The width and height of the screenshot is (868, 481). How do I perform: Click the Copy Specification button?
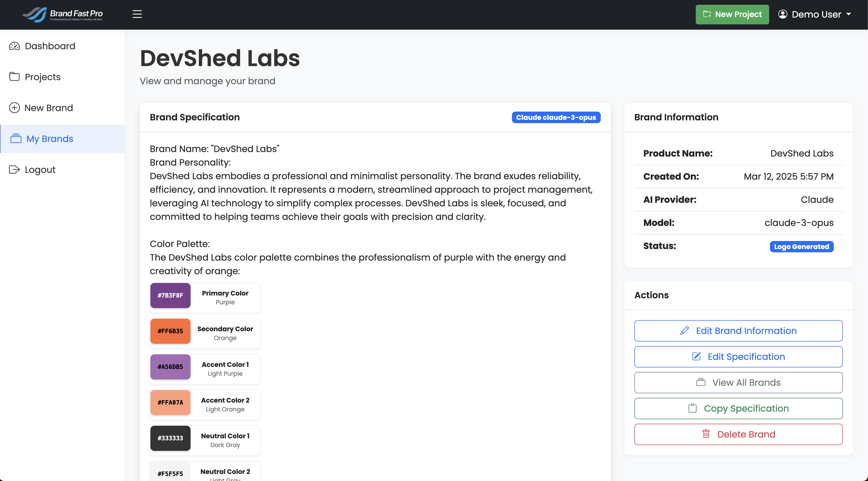(738, 408)
